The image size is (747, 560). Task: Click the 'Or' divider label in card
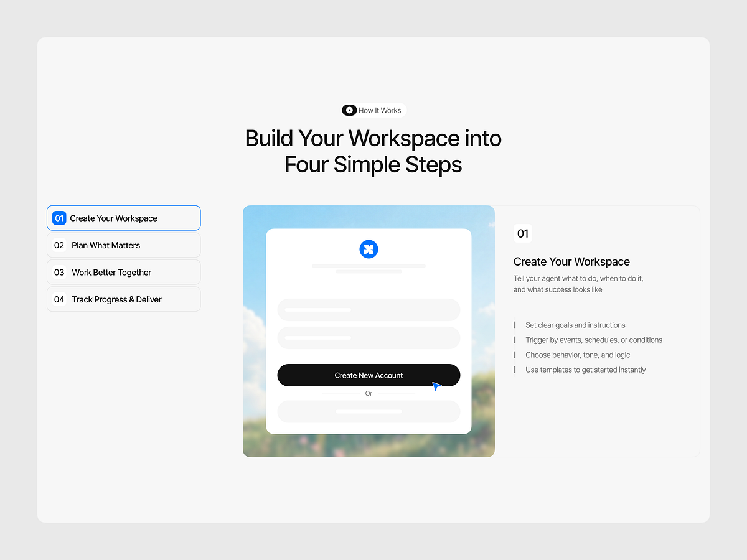pyautogui.click(x=369, y=394)
